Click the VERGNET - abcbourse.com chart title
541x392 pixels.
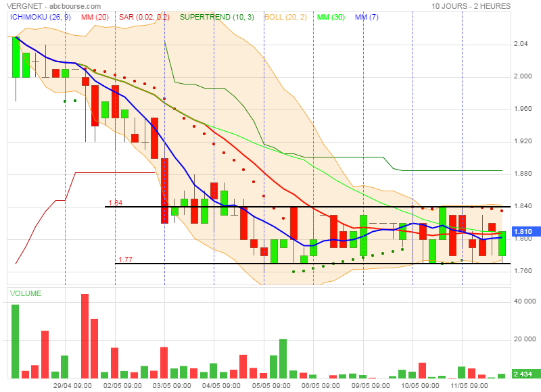pos(54,6)
